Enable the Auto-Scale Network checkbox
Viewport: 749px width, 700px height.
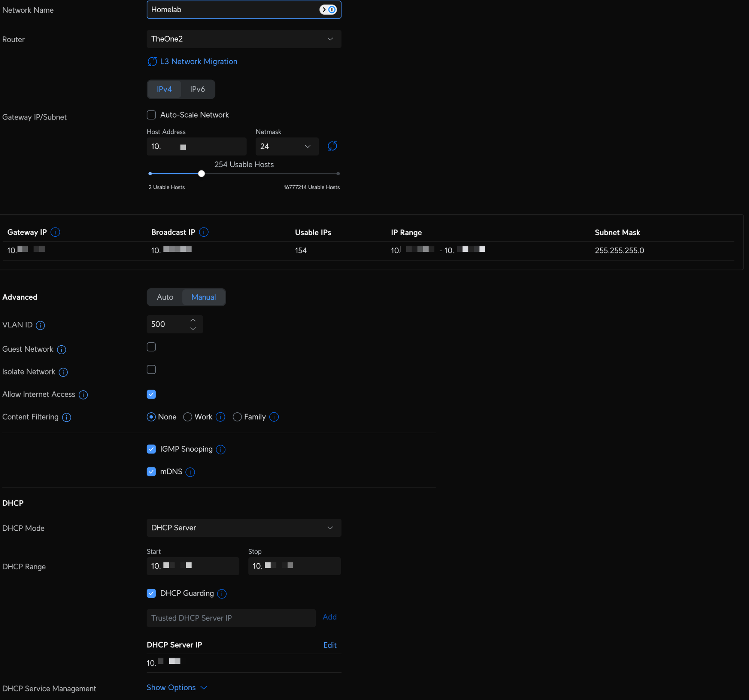point(151,115)
